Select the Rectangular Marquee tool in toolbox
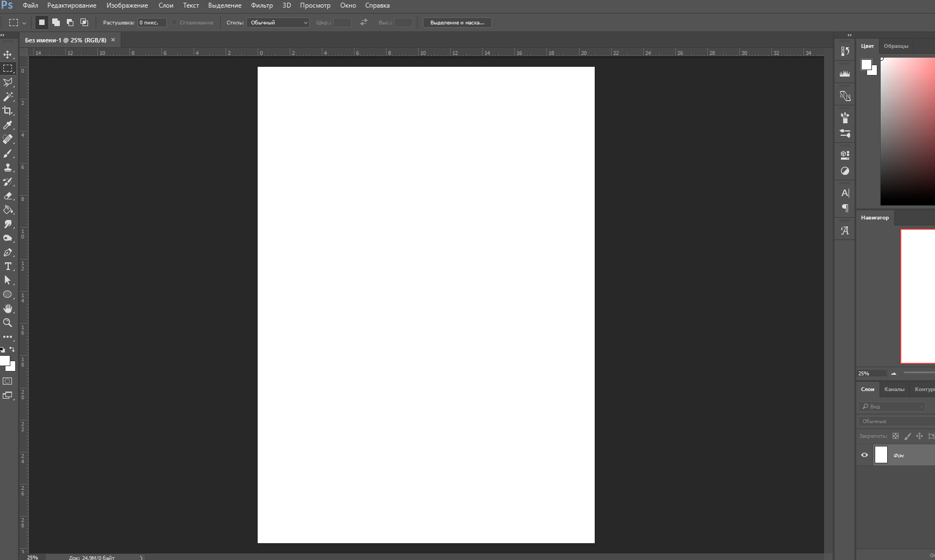935x560 pixels. tap(8, 68)
